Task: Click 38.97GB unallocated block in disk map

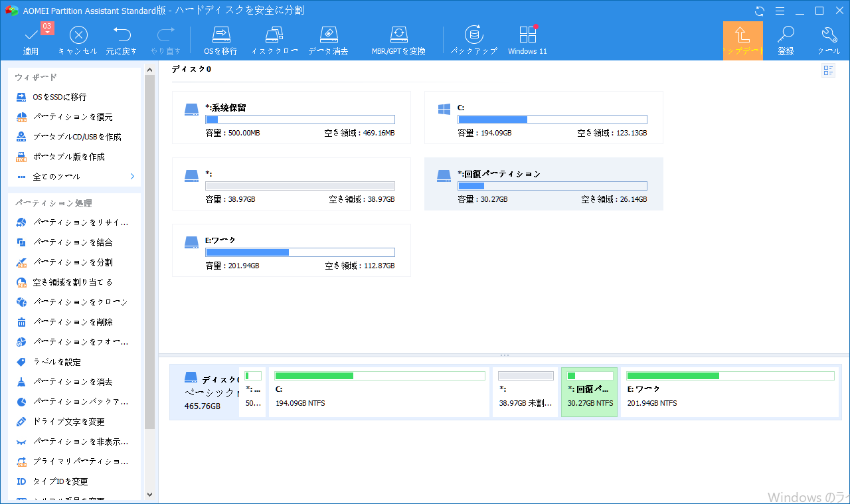Action: pos(525,392)
